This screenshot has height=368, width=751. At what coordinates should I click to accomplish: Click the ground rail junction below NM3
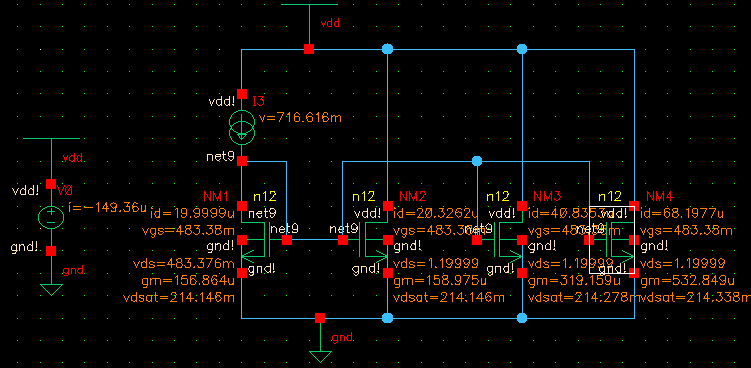522,318
